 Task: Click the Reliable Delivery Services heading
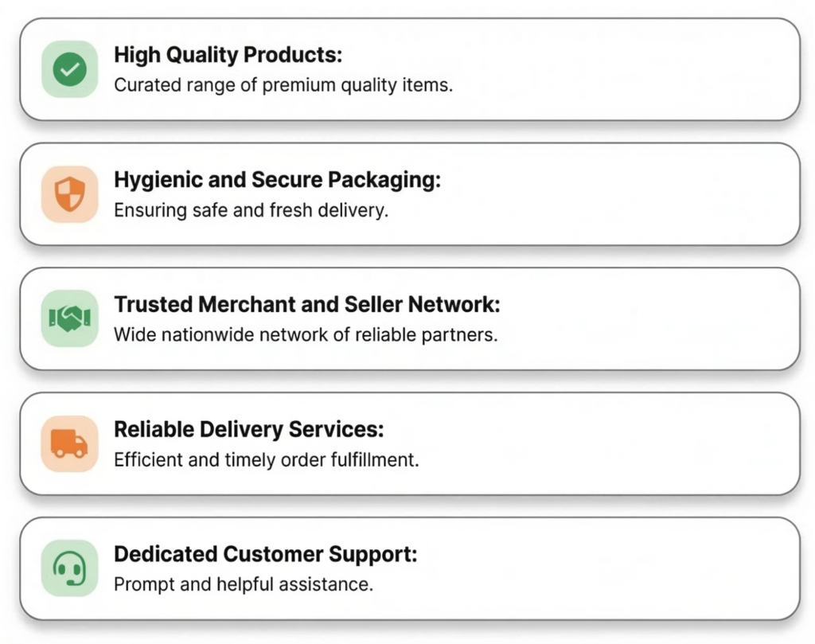[249, 430]
